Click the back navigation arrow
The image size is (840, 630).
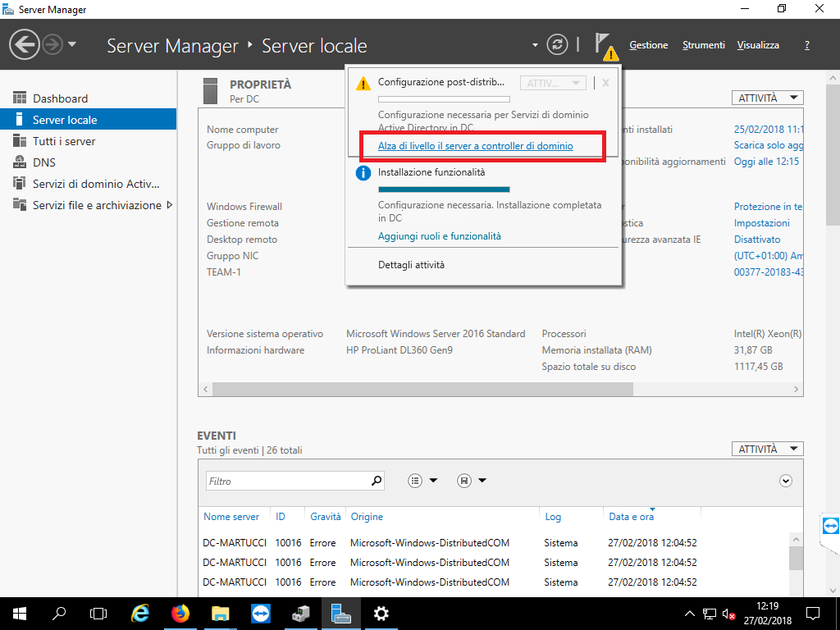25,44
